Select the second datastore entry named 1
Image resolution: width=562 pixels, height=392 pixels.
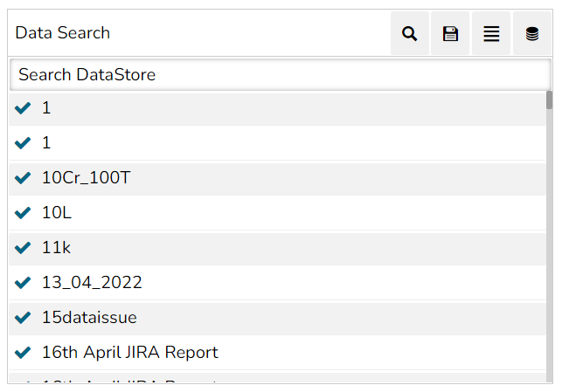46,143
